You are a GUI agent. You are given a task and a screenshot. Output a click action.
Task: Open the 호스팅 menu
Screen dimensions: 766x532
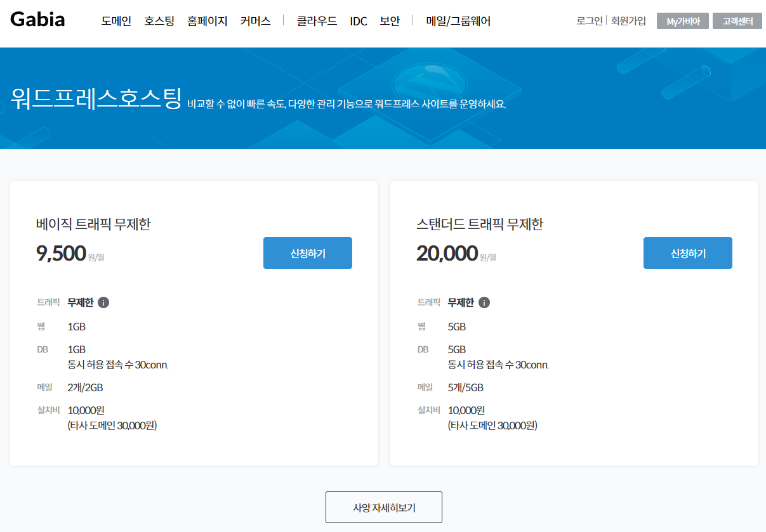pos(159,20)
